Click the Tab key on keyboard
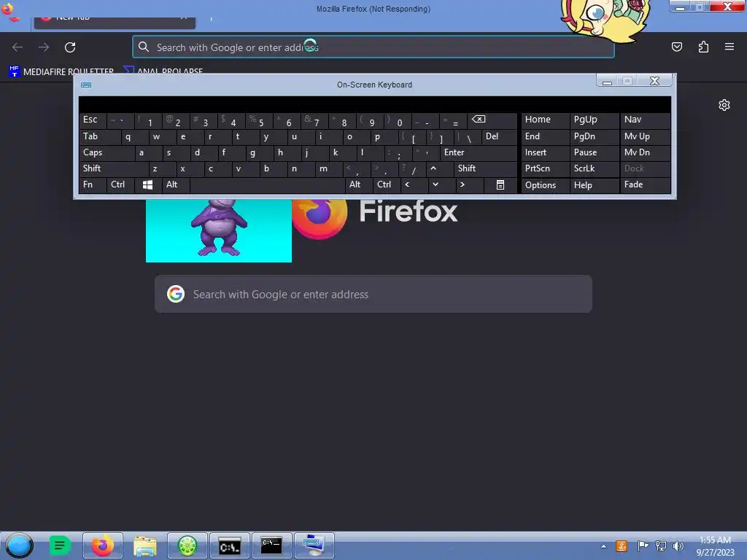 99,136
